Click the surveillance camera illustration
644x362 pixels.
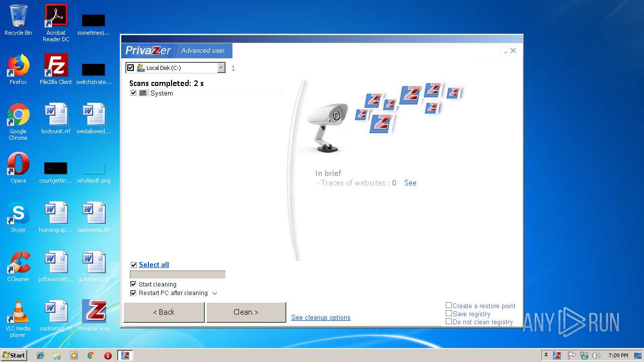(328, 128)
